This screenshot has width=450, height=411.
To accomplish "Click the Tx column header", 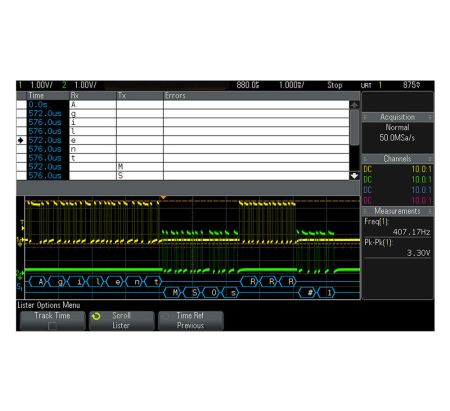I will coord(140,96).
